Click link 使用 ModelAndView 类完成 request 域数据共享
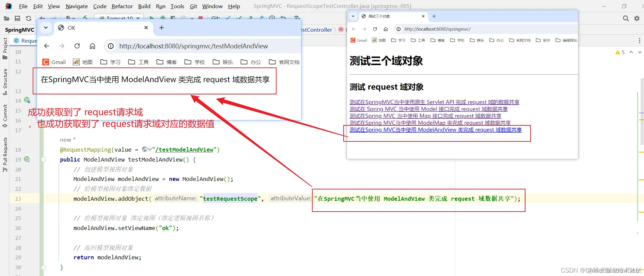 (x=436, y=130)
